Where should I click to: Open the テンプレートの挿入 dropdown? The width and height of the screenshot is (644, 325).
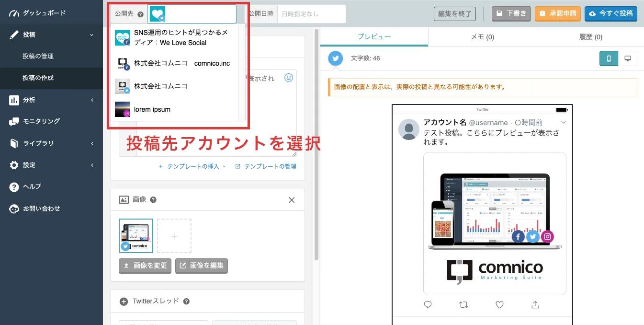[x=192, y=166]
